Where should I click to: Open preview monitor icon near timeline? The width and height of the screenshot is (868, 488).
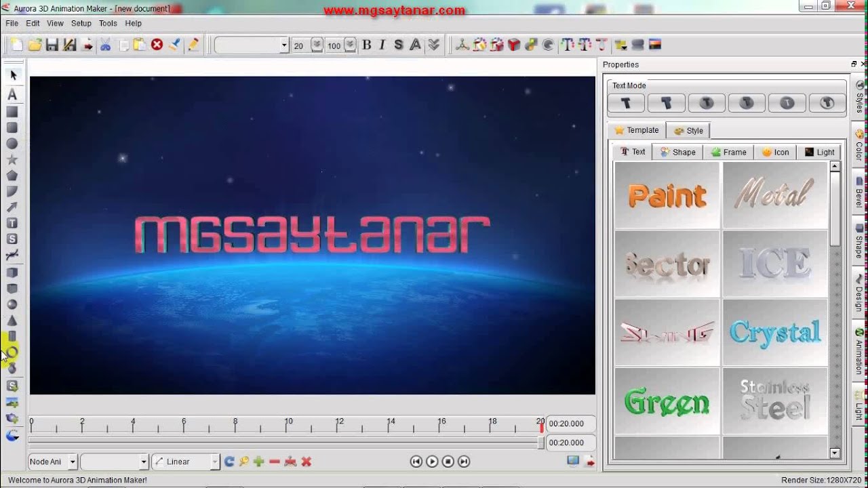coord(573,462)
